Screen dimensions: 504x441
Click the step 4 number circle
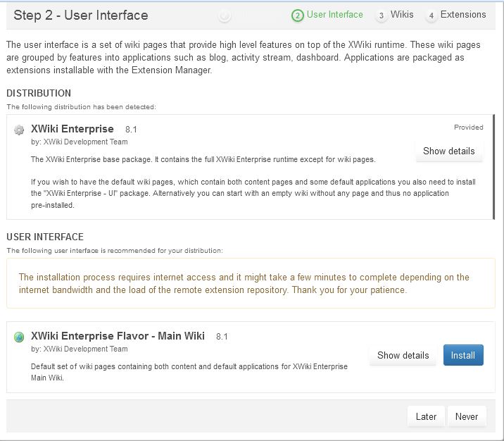click(431, 15)
